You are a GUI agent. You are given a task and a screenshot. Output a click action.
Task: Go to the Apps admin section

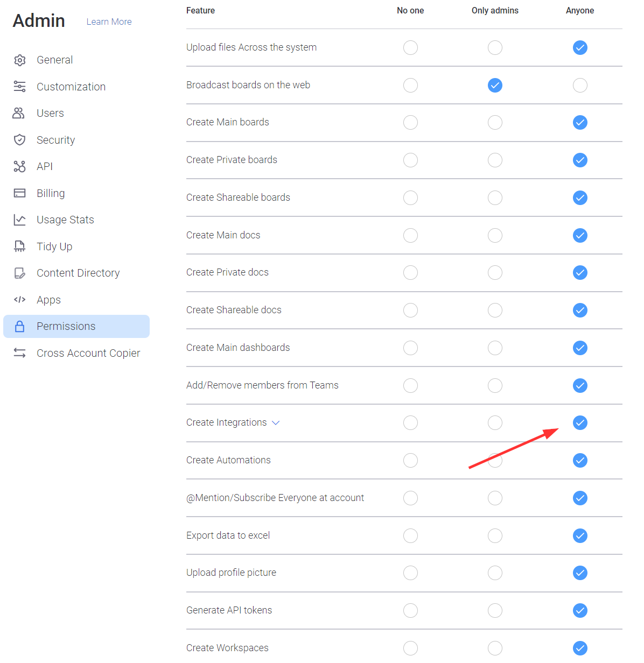point(48,300)
